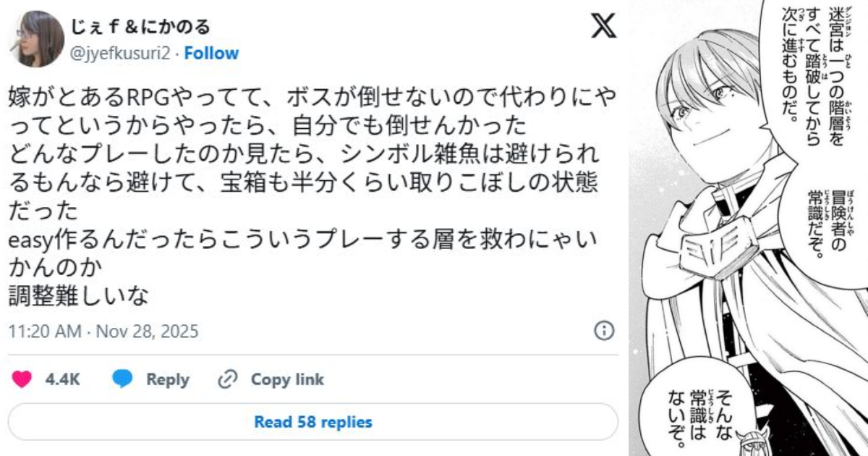Viewport: 868px width, 456px height.
Task: Open the 11:20 AM Nov 28, 2025 timestamp
Action: 103,332
